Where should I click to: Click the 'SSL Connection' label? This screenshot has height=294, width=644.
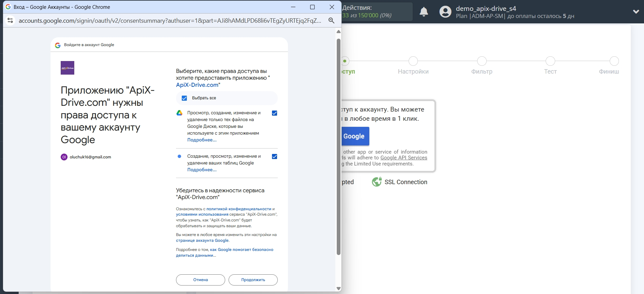(x=406, y=182)
